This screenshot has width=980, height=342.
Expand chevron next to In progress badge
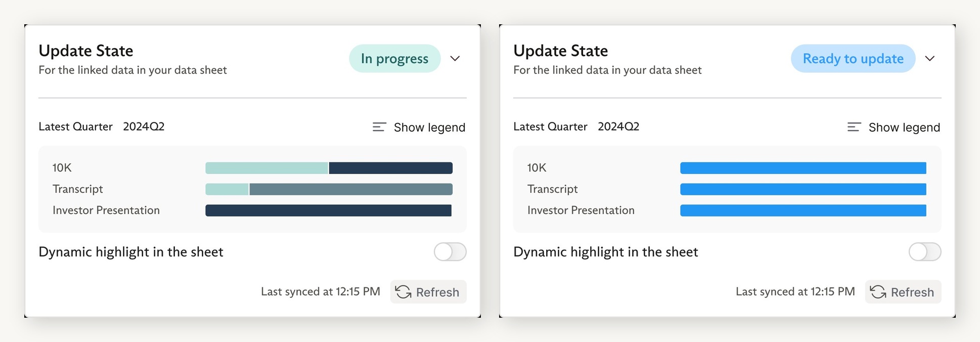(455, 59)
